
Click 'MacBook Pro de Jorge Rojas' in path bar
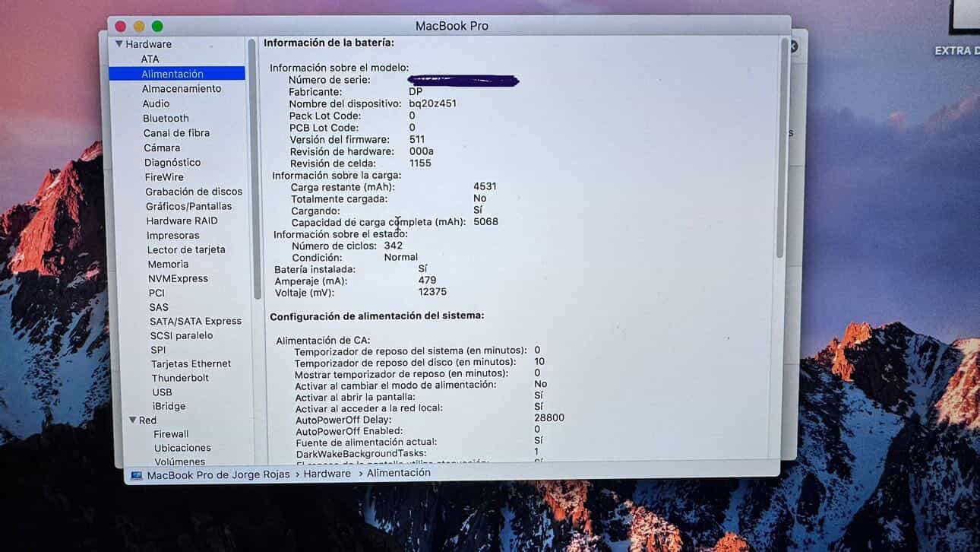[x=219, y=474]
